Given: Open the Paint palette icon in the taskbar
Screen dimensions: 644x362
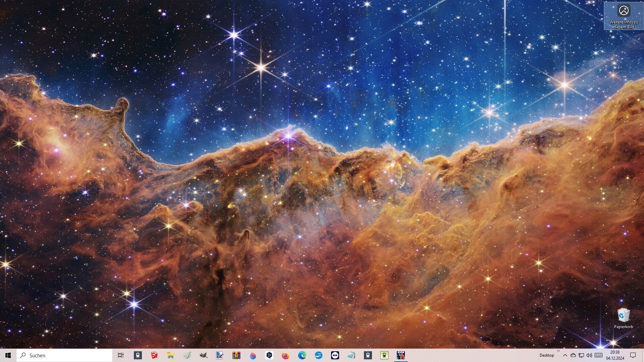Looking at the screenshot, I should point(187,355).
